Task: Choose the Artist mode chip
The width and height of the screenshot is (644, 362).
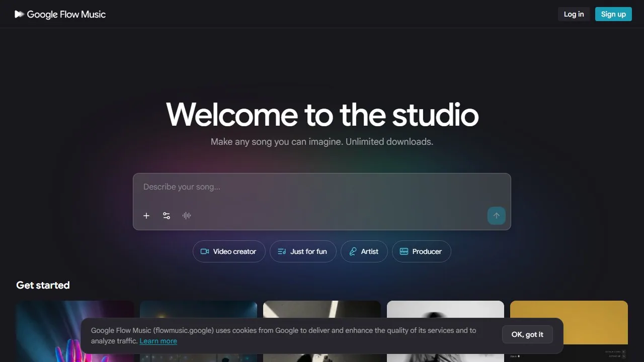Action: [x=364, y=251]
